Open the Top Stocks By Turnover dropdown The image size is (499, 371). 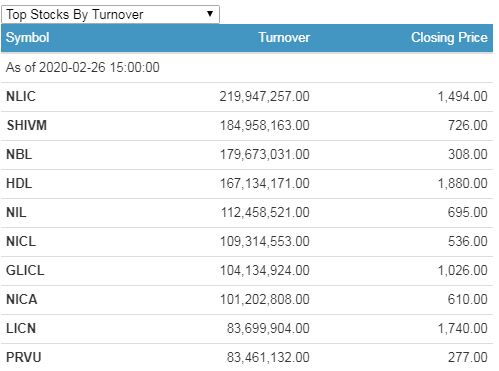coord(110,14)
